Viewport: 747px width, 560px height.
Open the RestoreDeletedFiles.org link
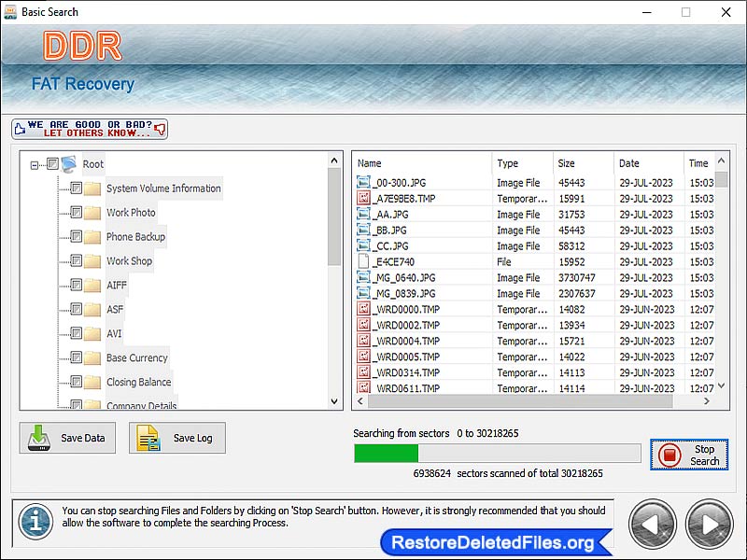496,539
